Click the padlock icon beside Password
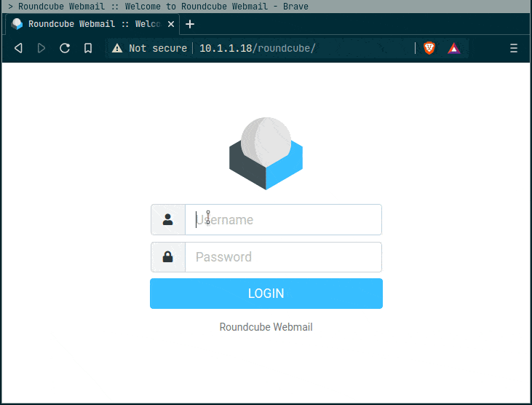The height and width of the screenshot is (405, 532). (167, 256)
